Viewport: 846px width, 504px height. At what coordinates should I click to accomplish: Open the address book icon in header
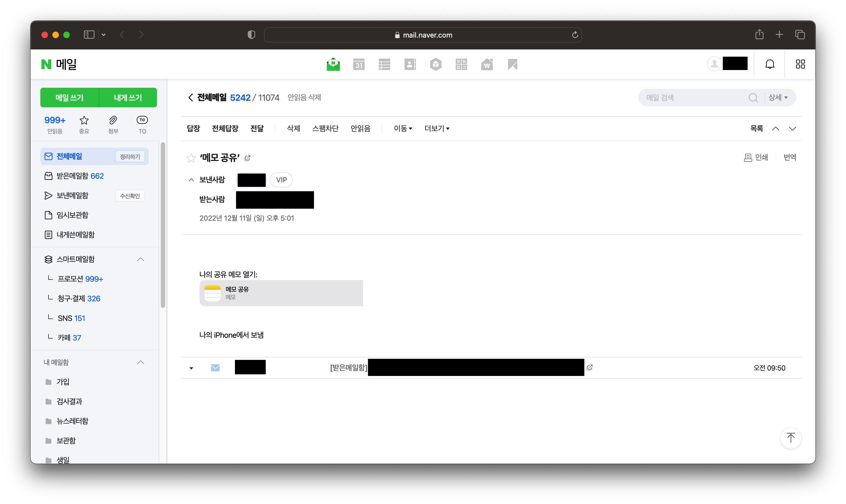pyautogui.click(x=410, y=64)
